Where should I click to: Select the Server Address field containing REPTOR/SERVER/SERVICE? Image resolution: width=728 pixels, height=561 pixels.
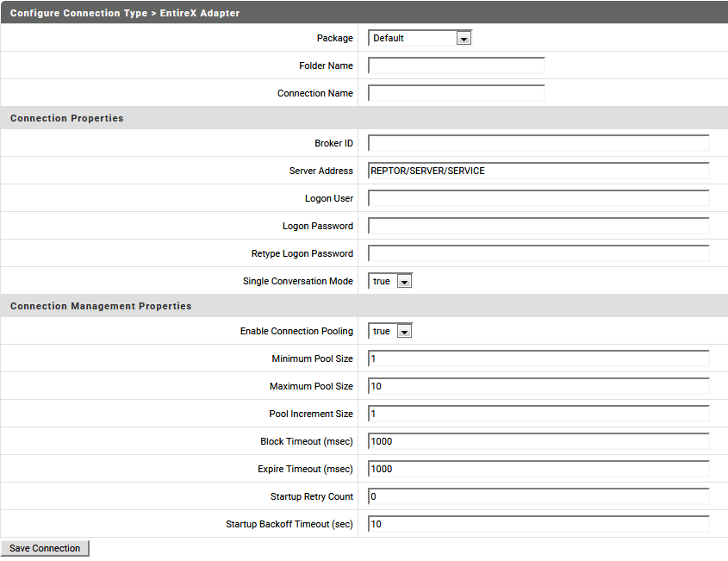[x=538, y=170]
